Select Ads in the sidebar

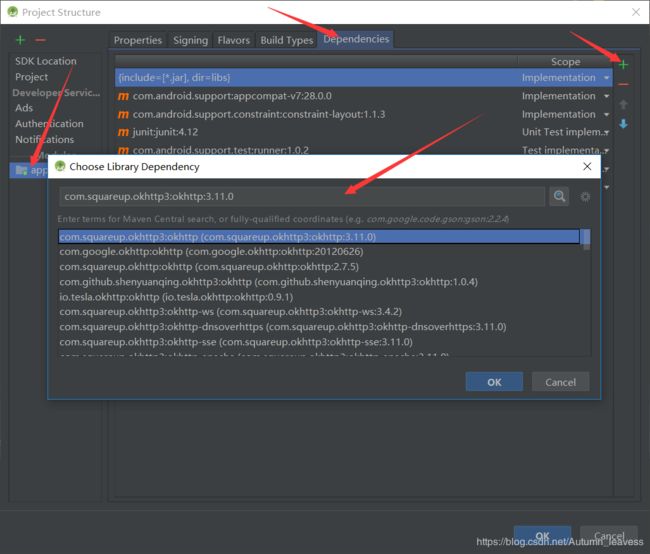24,108
